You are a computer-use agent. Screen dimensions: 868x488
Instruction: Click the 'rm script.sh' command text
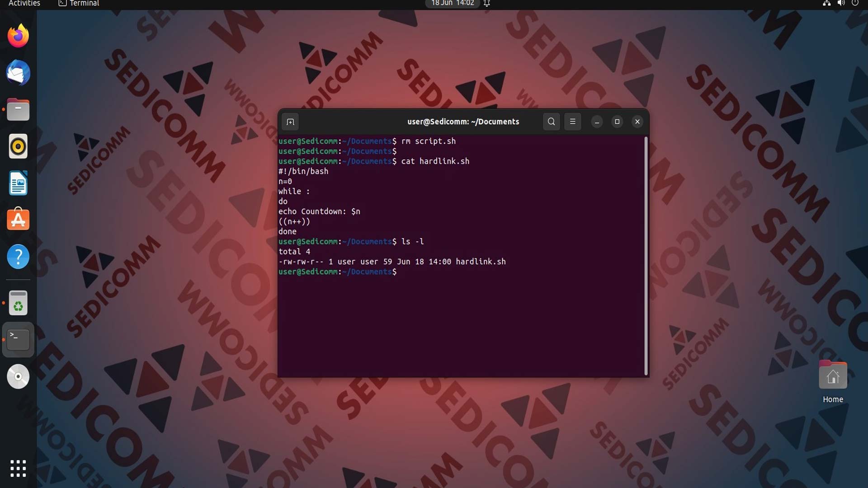429,141
